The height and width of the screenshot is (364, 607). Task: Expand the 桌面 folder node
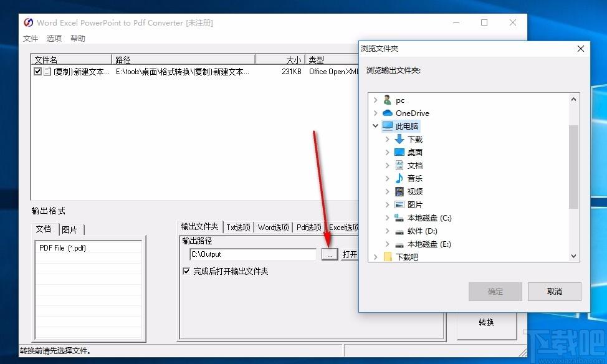[387, 152]
